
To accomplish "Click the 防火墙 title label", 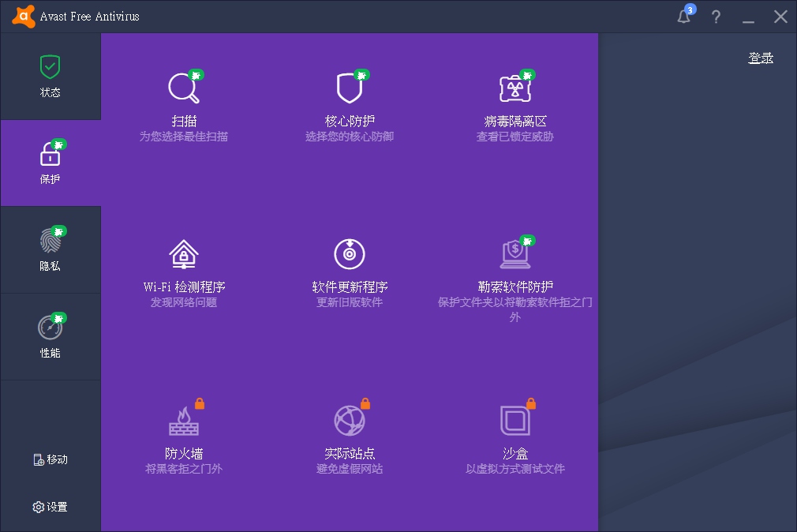I will pos(184,453).
